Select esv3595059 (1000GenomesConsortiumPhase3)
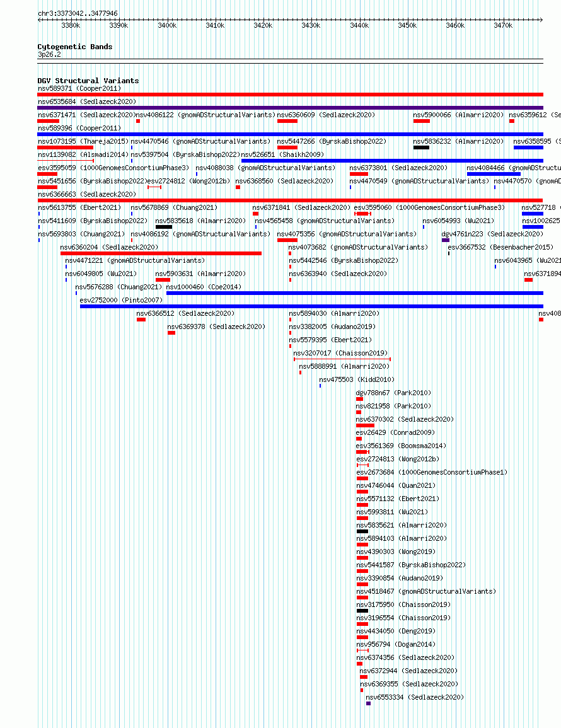 pos(113,168)
